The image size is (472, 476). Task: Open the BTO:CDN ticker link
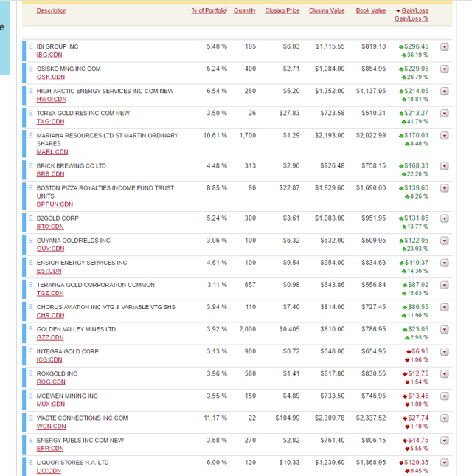click(50, 227)
